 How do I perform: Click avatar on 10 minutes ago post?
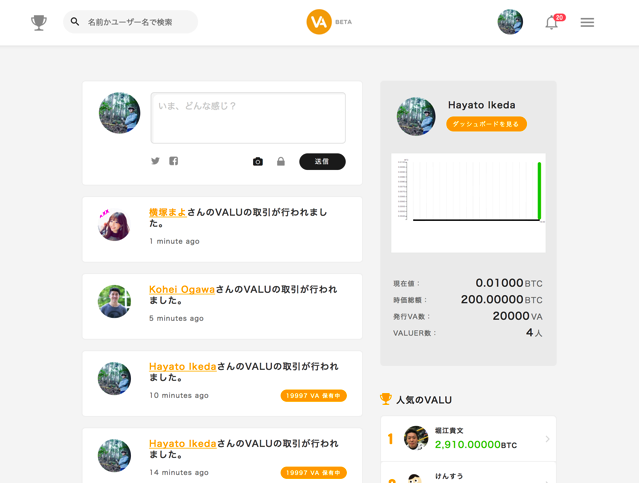114,378
